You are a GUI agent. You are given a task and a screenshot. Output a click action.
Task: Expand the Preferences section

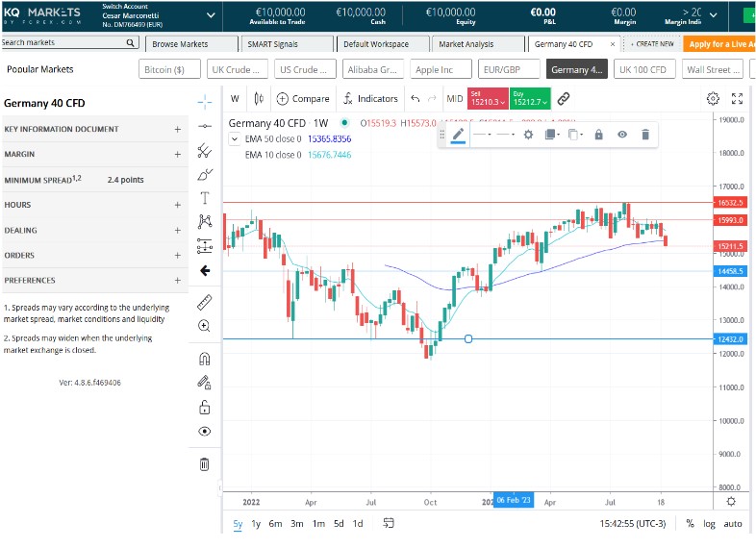pos(95,281)
